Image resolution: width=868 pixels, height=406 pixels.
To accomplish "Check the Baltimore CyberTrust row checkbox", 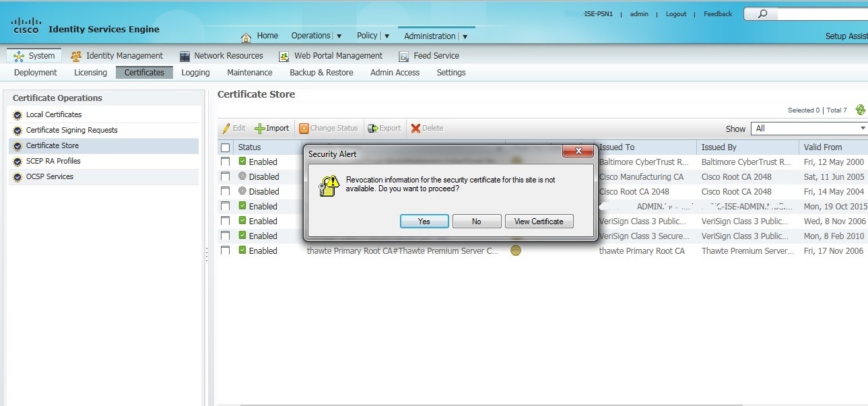I will (x=225, y=162).
